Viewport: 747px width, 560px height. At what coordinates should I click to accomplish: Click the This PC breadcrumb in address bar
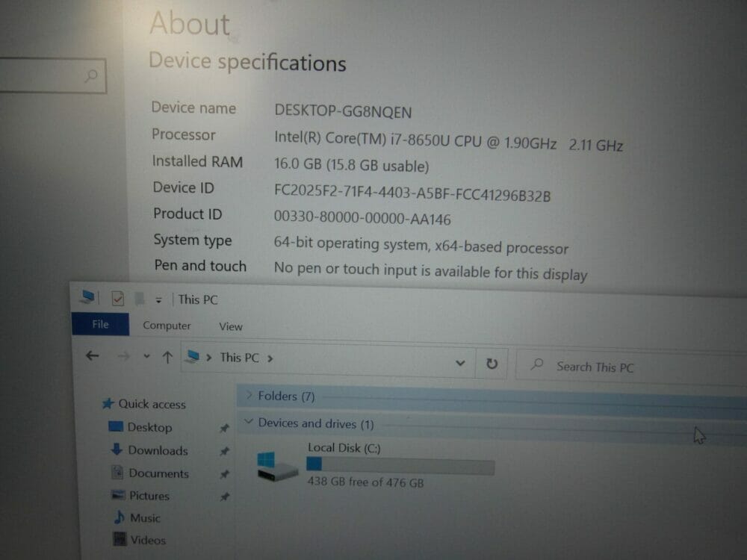click(x=239, y=358)
